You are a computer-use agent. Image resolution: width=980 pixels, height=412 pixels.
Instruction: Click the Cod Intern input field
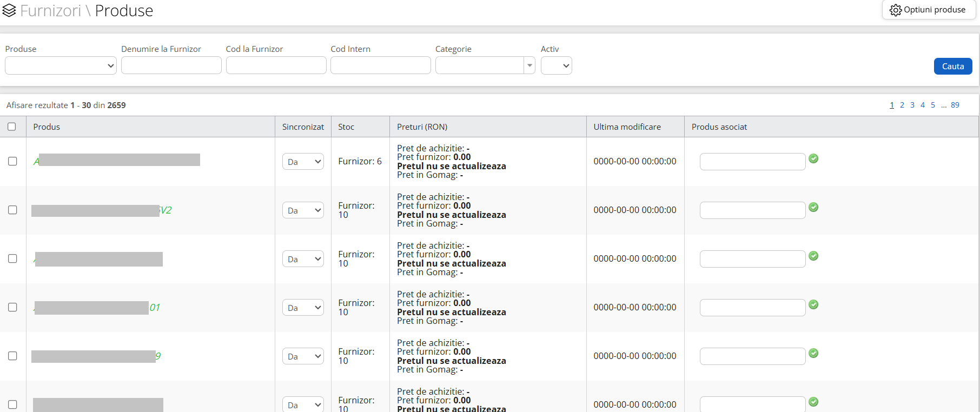pyautogui.click(x=380, y=65)
